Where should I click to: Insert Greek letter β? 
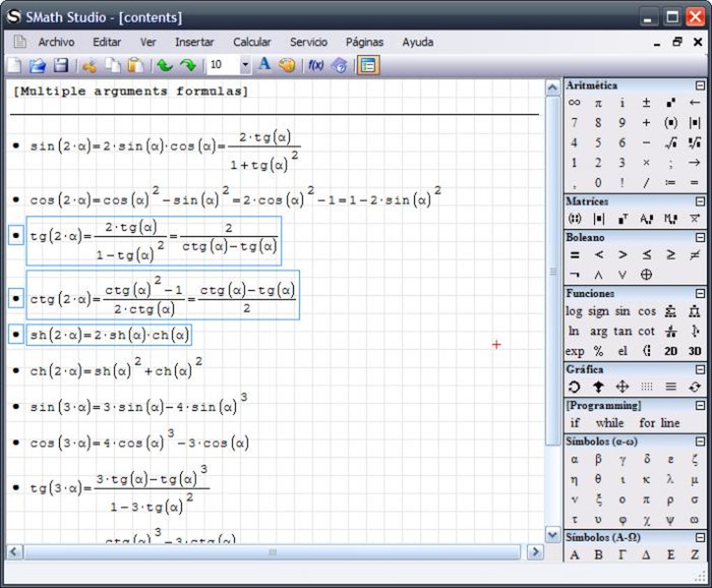pos(598,460)
